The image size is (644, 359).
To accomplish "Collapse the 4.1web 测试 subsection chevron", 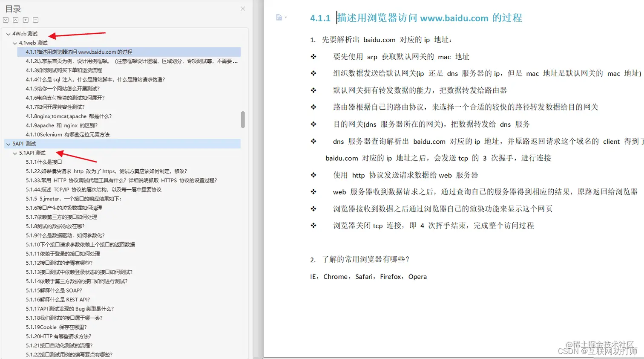I will pos(15,43).
